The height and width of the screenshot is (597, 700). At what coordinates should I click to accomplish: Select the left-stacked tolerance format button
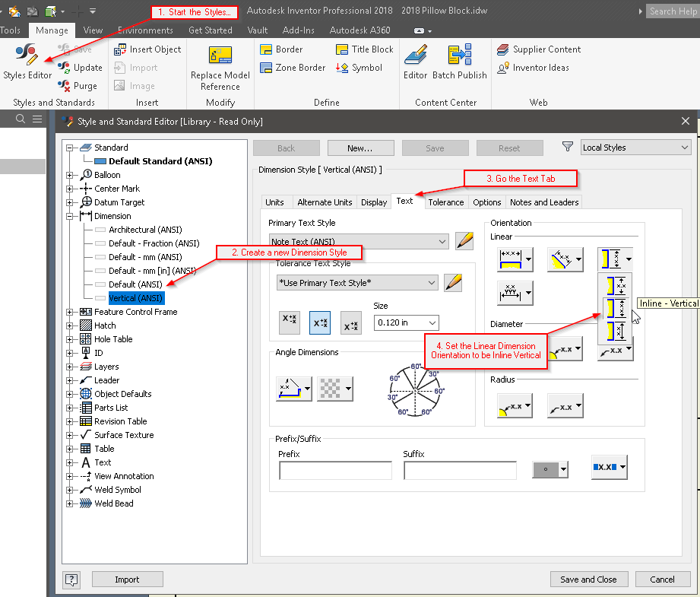[289, 322]
